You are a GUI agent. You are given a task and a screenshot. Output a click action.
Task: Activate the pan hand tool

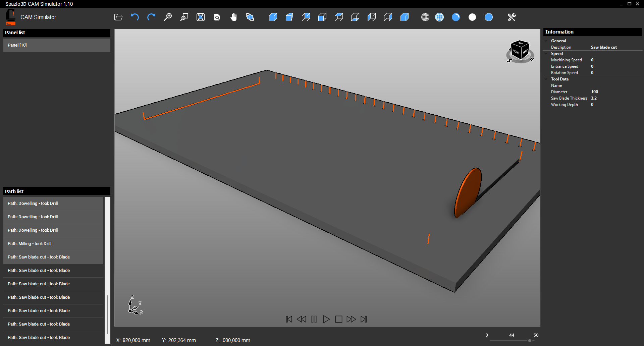click(x=233, y=17)
